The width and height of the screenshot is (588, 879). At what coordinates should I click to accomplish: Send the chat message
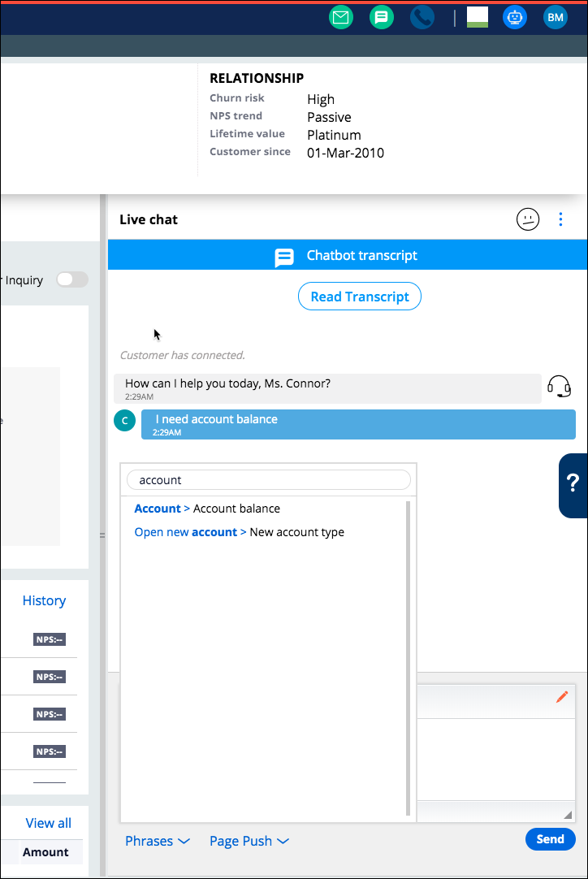[550, 839]
